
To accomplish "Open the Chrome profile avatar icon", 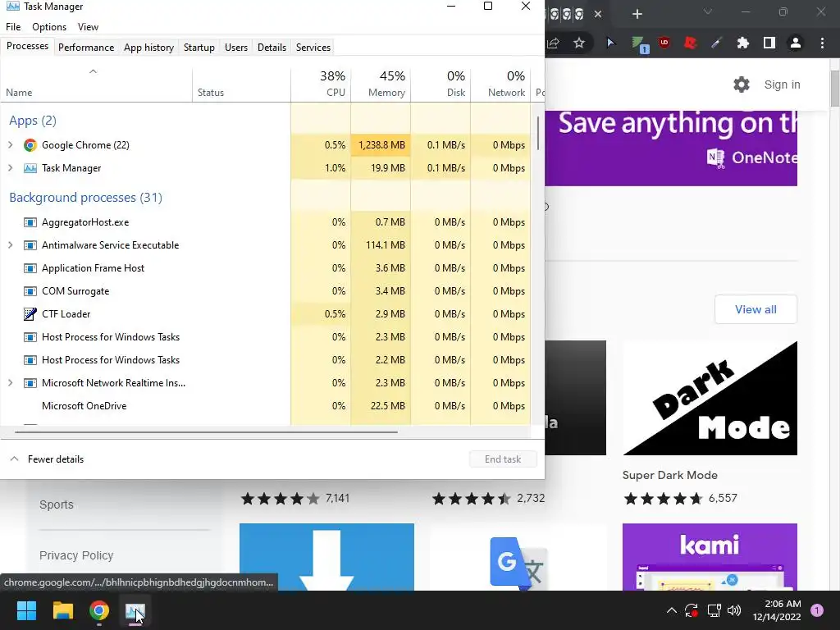I will (796, 43).
